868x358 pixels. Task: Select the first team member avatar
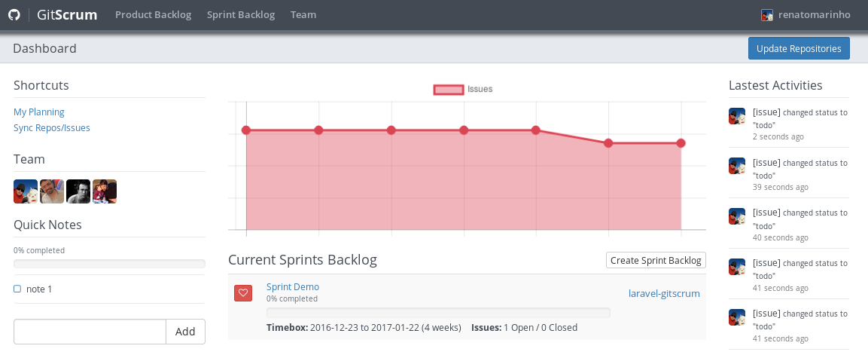26,191
